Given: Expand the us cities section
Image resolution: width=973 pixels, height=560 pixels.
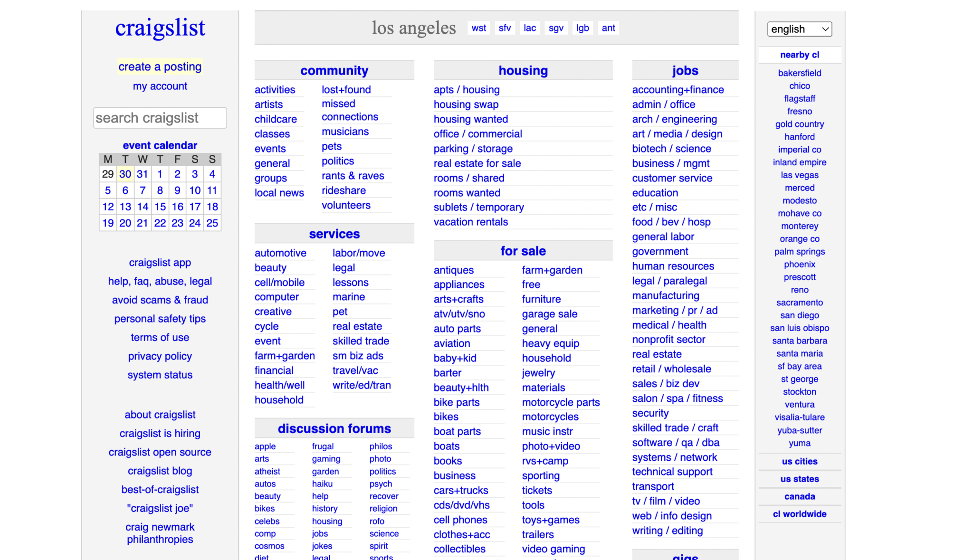Looking at the screenshot, I should 799,461.
